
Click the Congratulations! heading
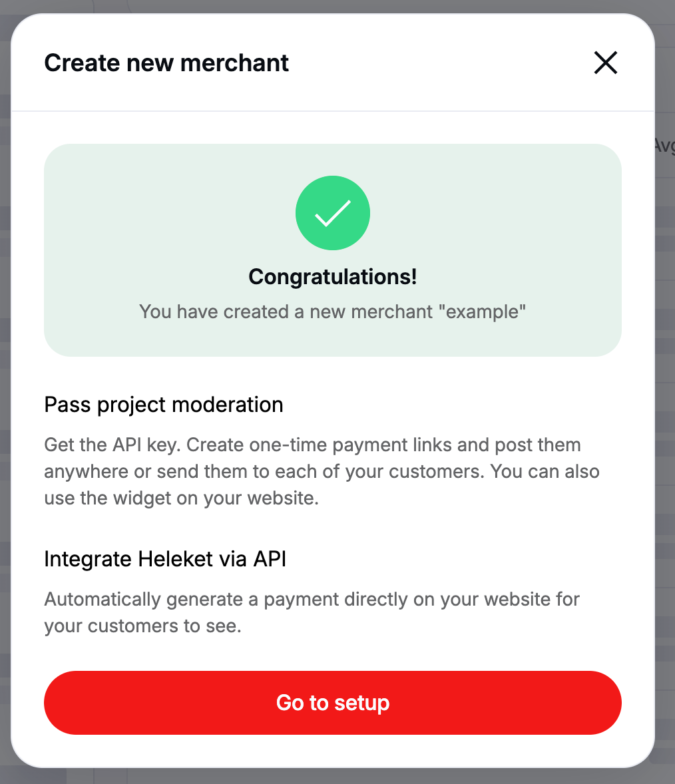coord(333,277)
